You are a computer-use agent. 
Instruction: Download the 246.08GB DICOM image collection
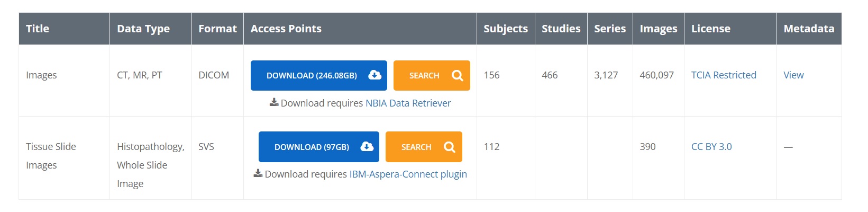click(319, 75)
